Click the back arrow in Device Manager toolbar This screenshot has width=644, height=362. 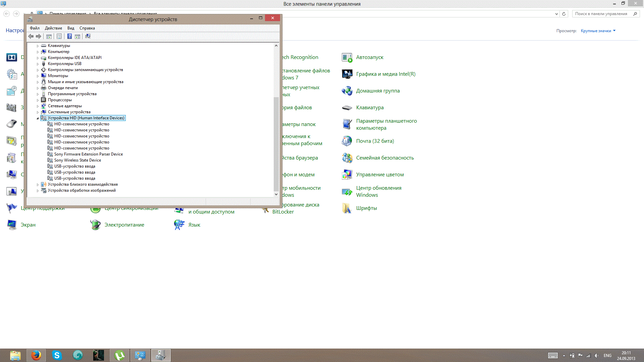click(x=31, y=36)
